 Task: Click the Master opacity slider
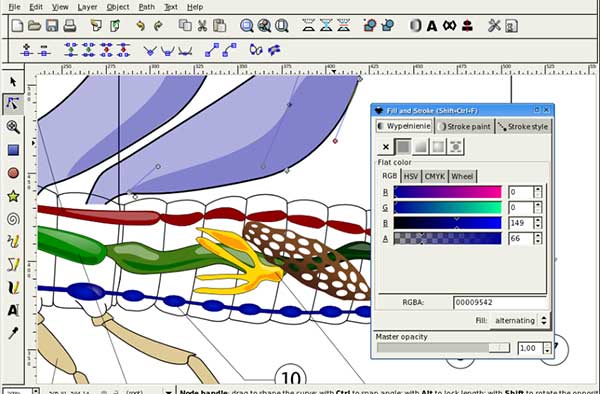tap(443, 348)
